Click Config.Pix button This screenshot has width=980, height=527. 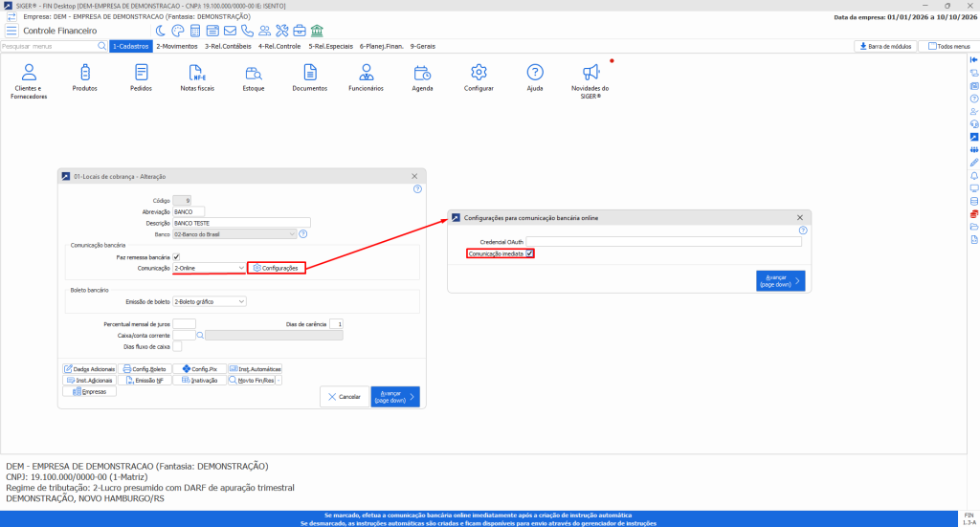pos(199,369)
